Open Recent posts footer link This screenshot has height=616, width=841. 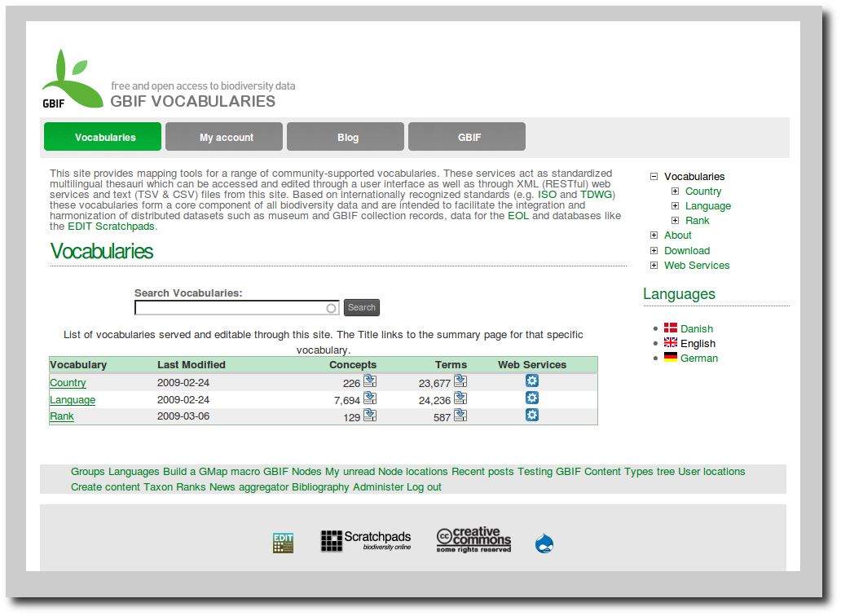click(482, 472)
